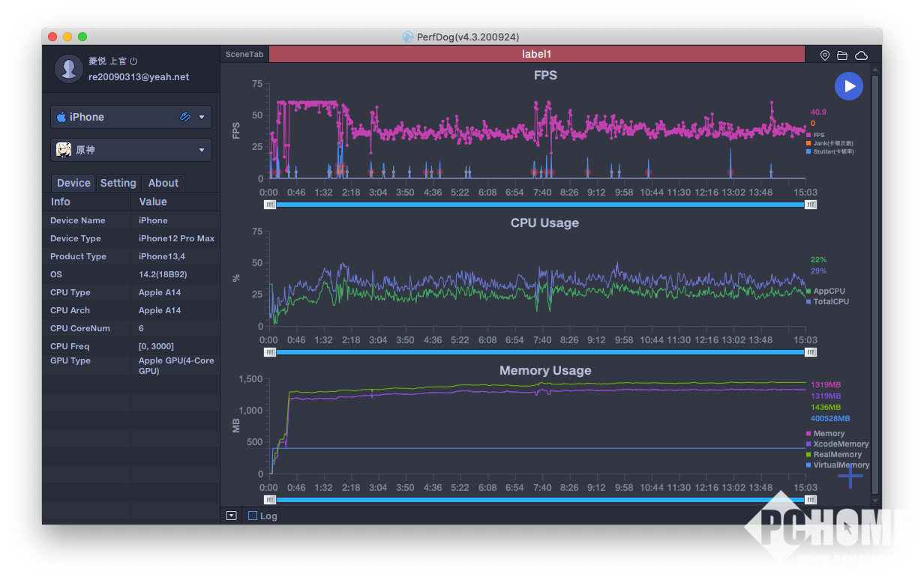Viewport: 924px width, 580px height.
Task: Click the USB connection icon on iPhone selector
Action: (x=185, y=117)
